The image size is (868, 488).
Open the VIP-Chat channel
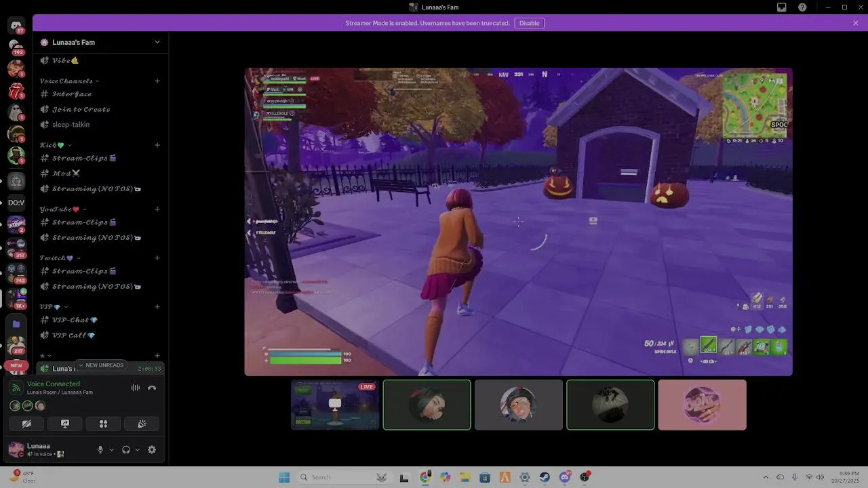[100, 320]
